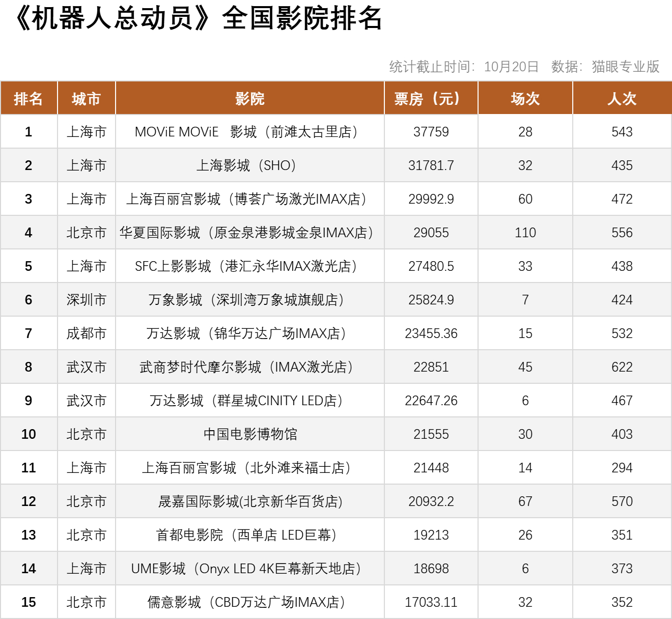Screen dimensions: 672x619
Task: Select the 城市 column header
Action: pyautogui.click(x=86, y=98)
